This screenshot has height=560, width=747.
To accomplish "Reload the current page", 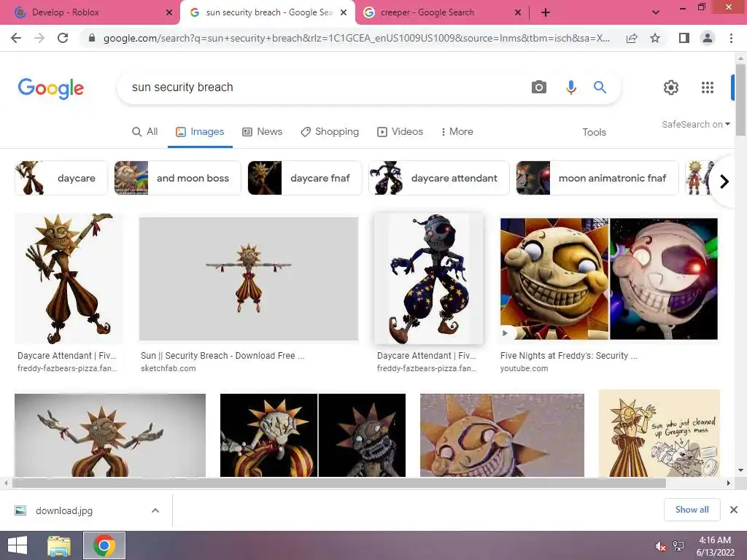I will pos(63,38).
